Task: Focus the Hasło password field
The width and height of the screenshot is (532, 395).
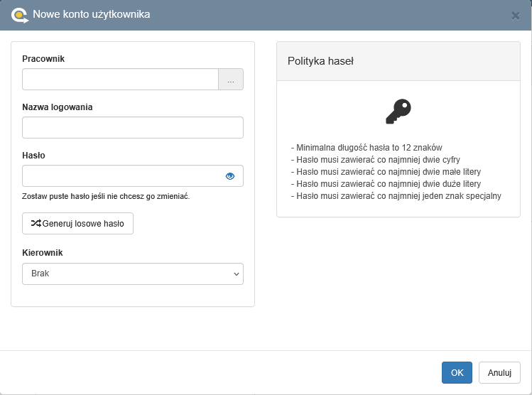Action: (x=121, y=176)
